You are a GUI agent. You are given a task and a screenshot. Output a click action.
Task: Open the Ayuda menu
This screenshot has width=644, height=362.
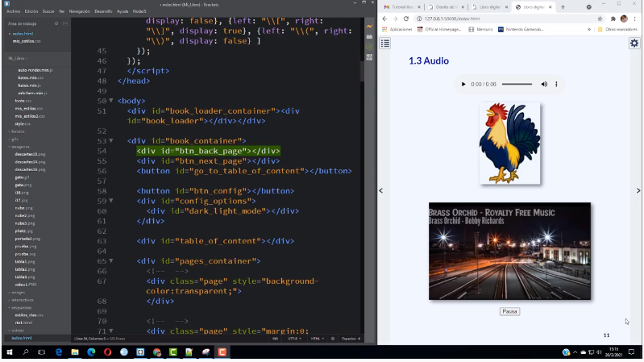[x=123, y=11]
